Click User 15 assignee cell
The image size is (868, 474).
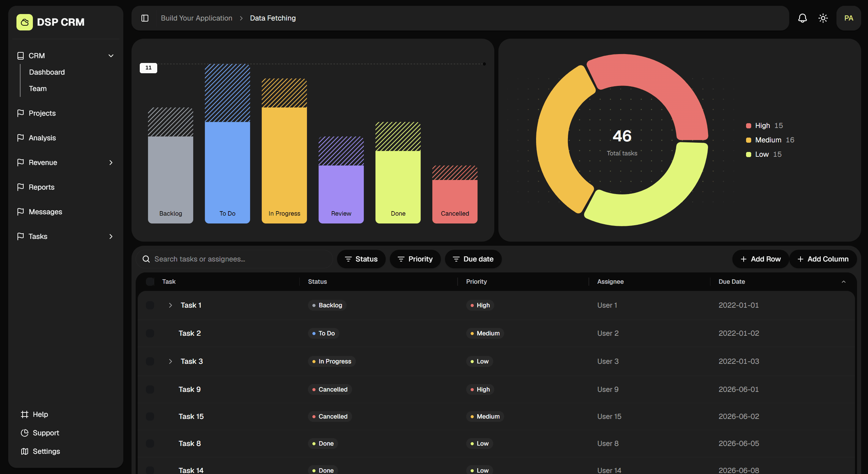tap(609, 417)
